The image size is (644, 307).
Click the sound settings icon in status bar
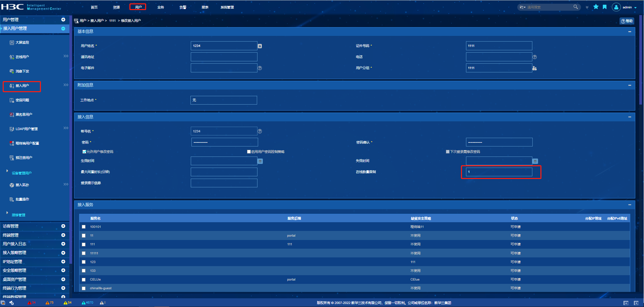[x=11, y=303]
